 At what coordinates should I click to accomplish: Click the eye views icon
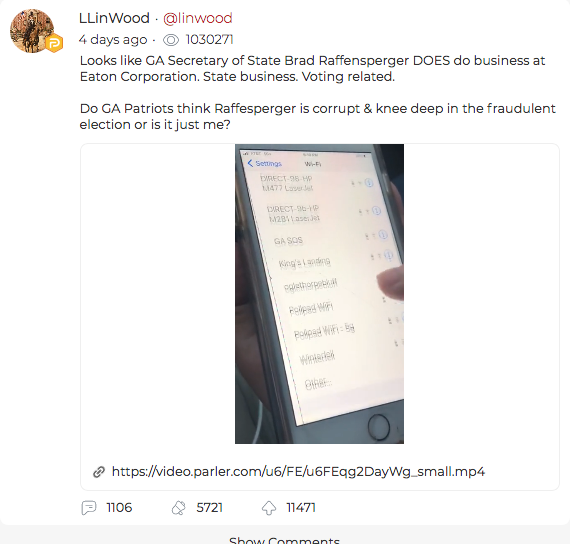(171, 40)
